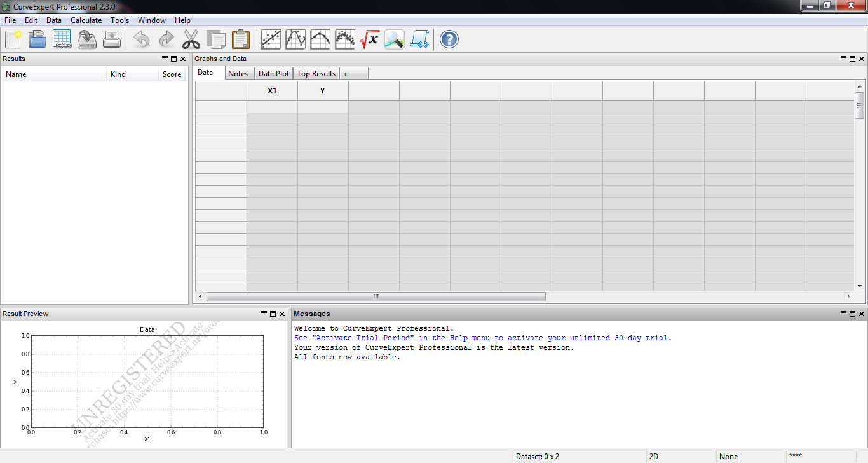The image size is (868, 463).
Task: Launch the magnifying glass curve finder icon
Action: 395,39
